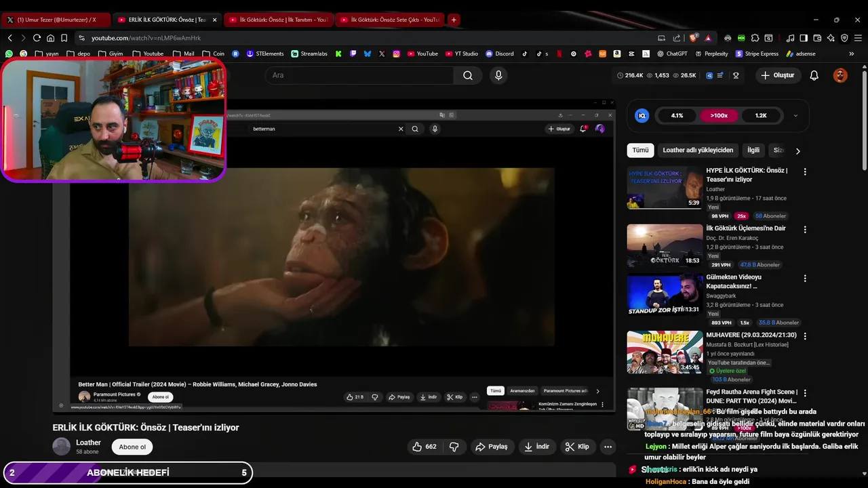Open the yayın bookmarks folder
Viewport: 868px width, 488px height.
[x=47, y=54]
